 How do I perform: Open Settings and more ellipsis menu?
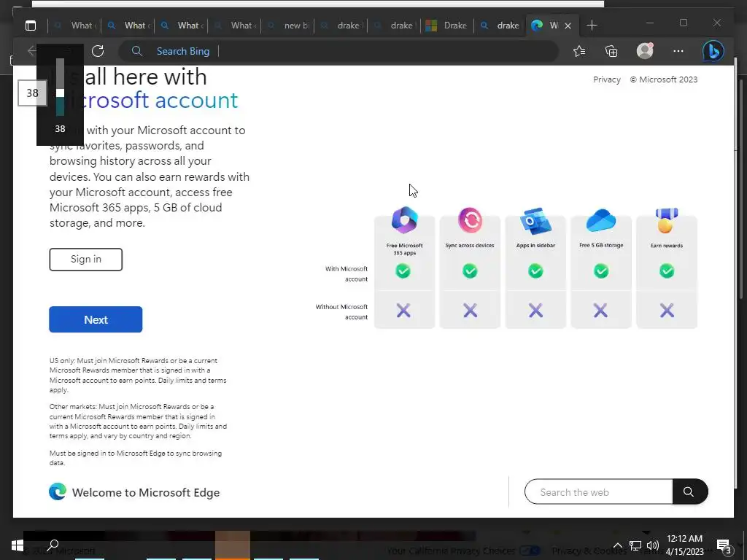click(x=678, y=51)
